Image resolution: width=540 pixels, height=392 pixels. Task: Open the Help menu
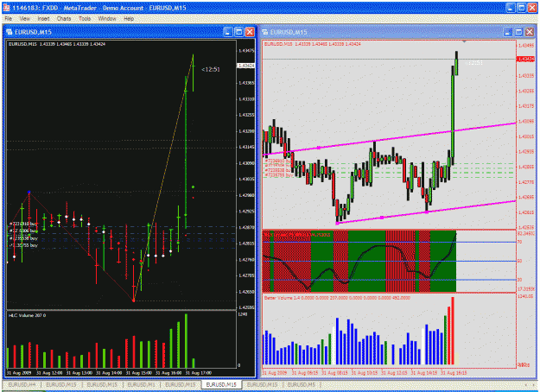coord(129,19)
